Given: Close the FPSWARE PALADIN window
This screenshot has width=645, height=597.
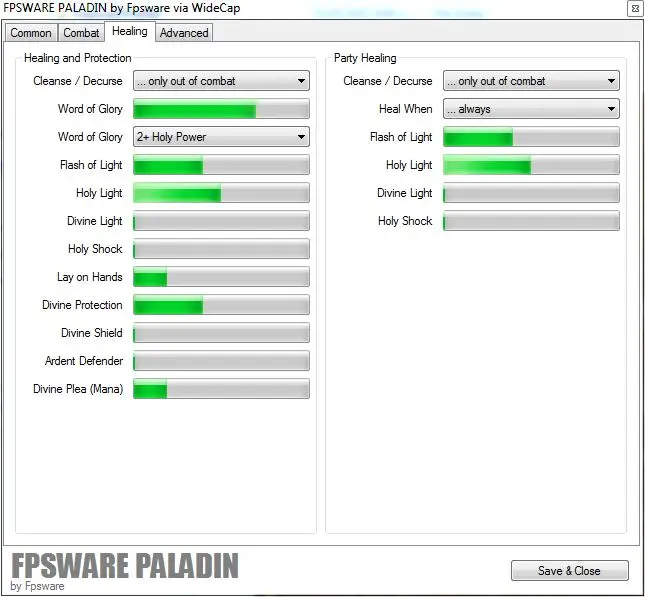Looking at the screenshot, I should [x=634, y=8].
